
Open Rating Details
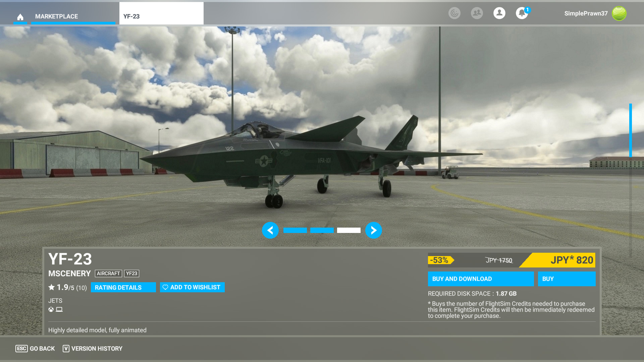point(123,287)
